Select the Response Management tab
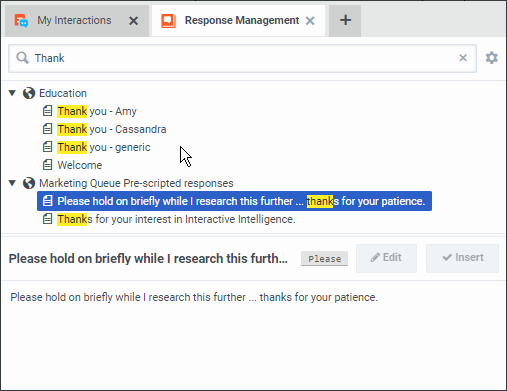Screen dimensions: 507x391 click(x=242, y=21)
